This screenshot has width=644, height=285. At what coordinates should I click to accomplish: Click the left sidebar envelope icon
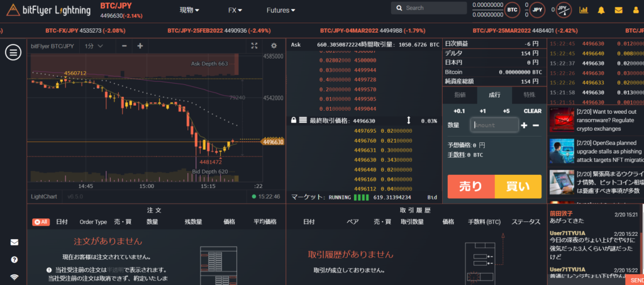(14, 242)
